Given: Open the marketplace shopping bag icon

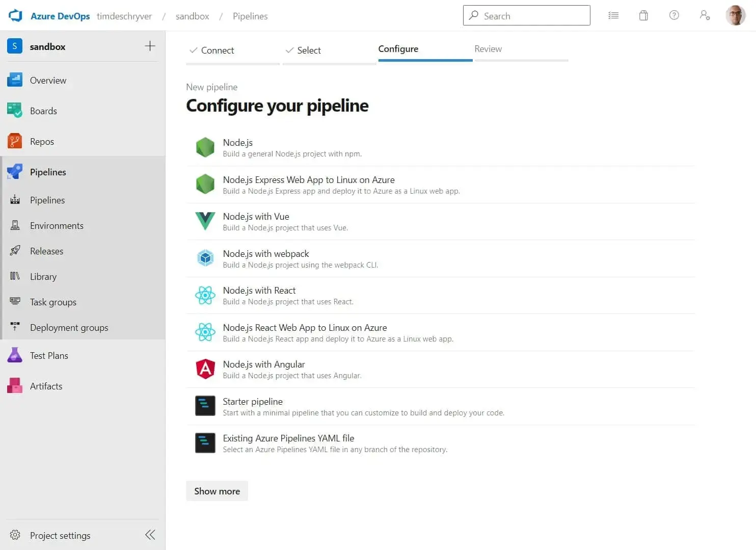Looking at the screenshot, I should click(643, 15).
